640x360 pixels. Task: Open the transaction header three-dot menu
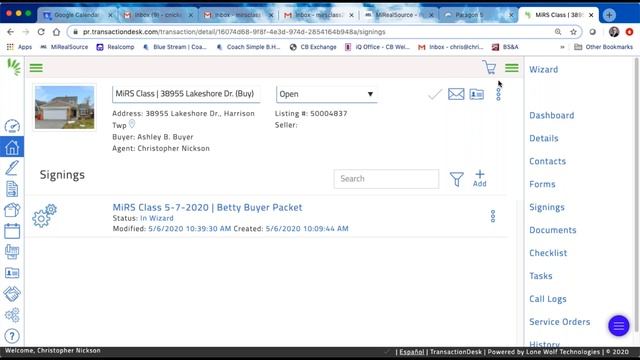[498, 94]
